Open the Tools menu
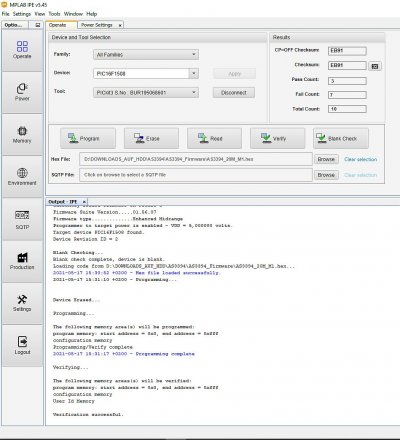 54,14
